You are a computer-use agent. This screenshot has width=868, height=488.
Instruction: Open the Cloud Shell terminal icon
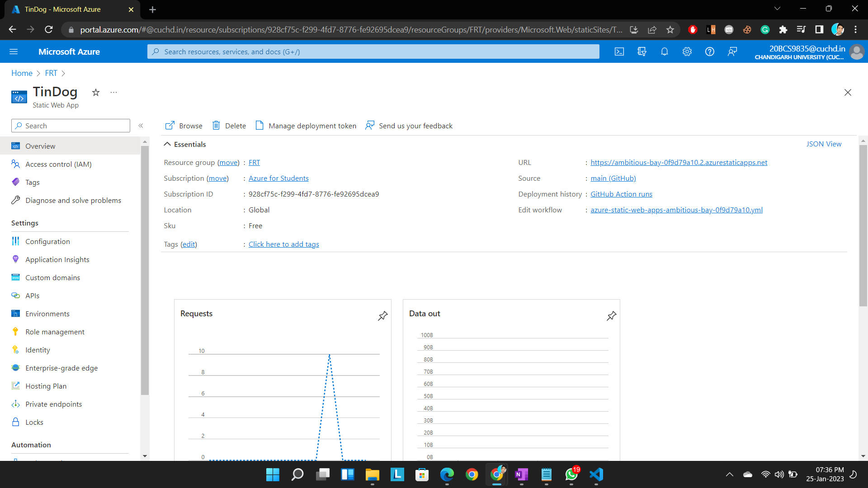[x=619, y=52]
